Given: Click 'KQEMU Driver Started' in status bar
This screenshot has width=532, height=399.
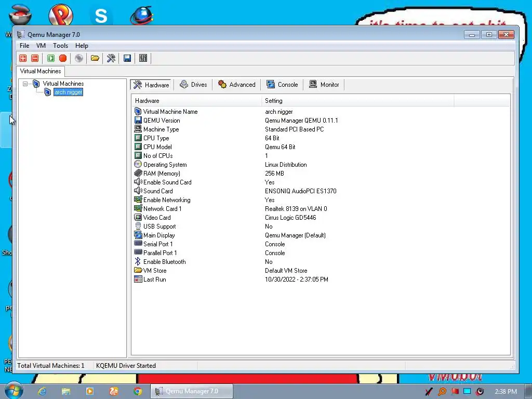Looking at the screenshot, I should coord(126,365).
